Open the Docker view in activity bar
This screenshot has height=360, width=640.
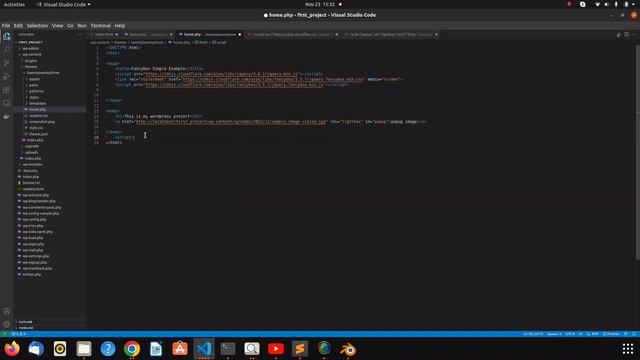click(7, 117)
